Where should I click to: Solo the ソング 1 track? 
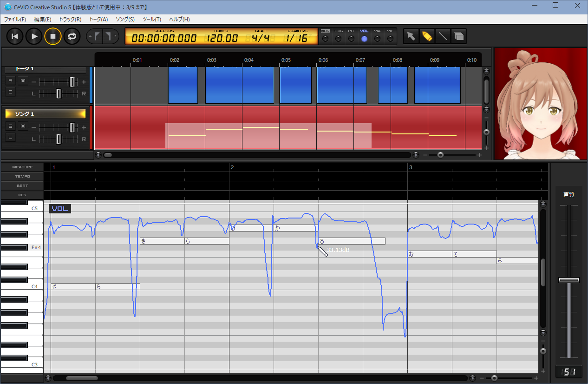[x=10, y=126]
